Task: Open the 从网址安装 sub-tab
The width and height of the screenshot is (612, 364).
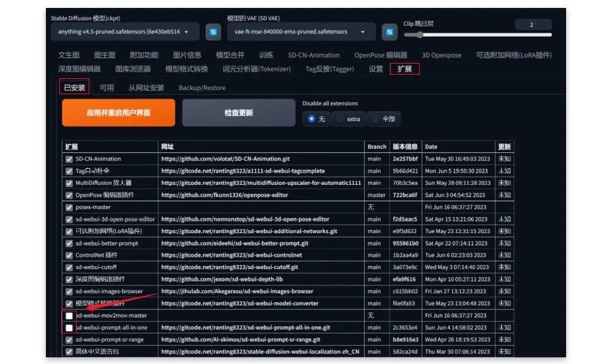Action: tap(146, 87)
